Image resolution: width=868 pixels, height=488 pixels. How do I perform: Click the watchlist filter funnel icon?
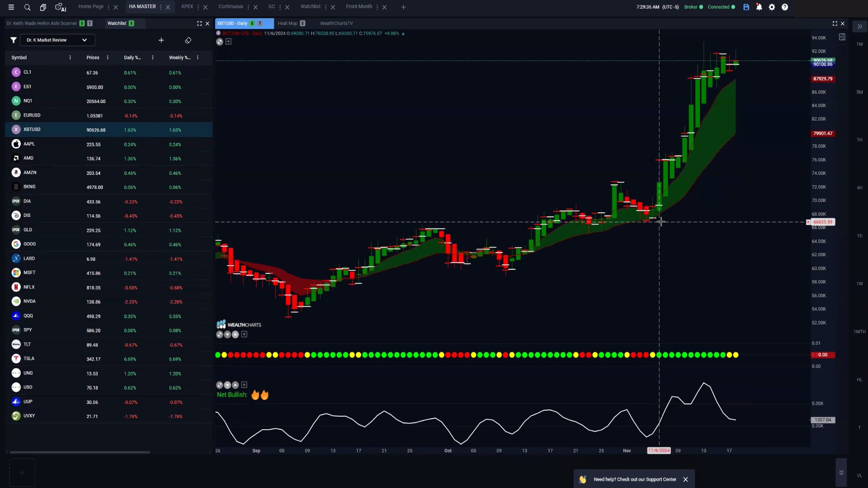point(14,40)
